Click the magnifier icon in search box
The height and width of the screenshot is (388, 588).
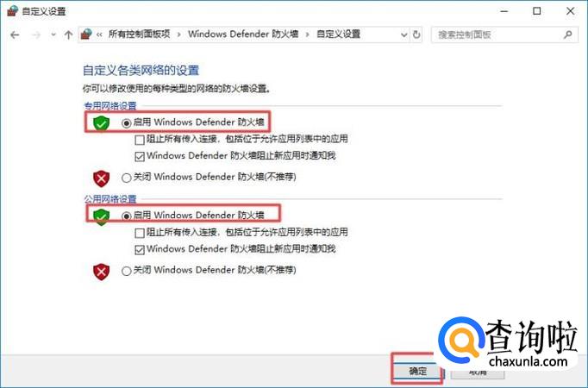coord(567,34)
